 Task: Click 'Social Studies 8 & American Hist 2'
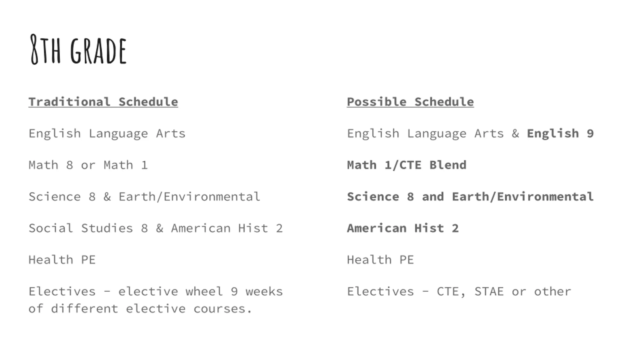[155, 228]
